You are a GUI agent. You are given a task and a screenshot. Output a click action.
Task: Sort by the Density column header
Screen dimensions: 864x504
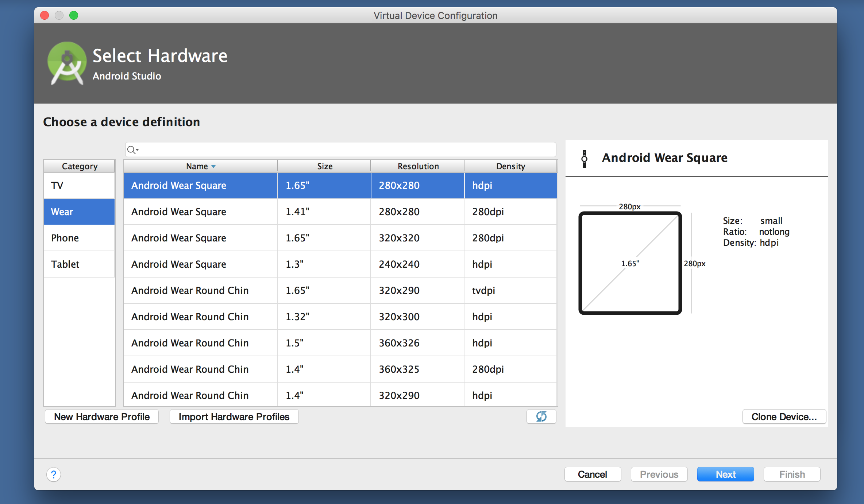[x=510, y=166]
